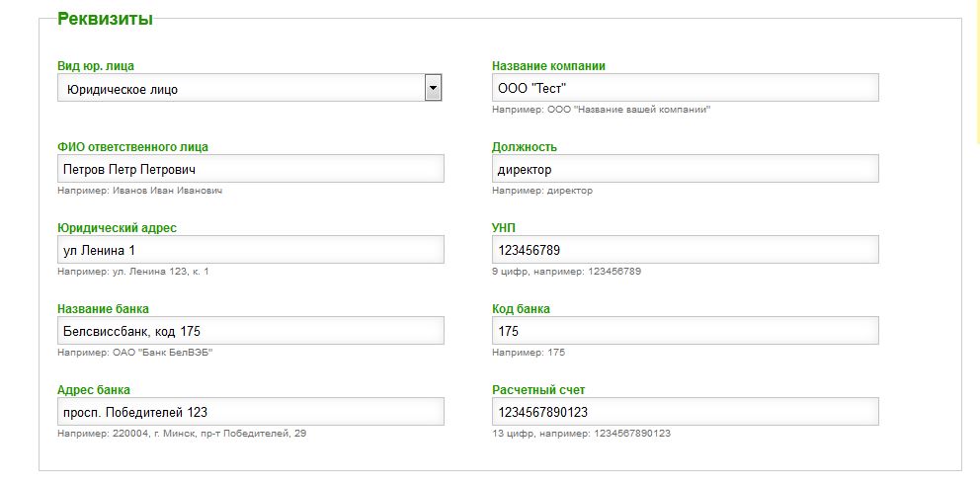Select the Юридическое лицо combo box
The width and height of the screenshot is (980, 484).
[240, 89]
